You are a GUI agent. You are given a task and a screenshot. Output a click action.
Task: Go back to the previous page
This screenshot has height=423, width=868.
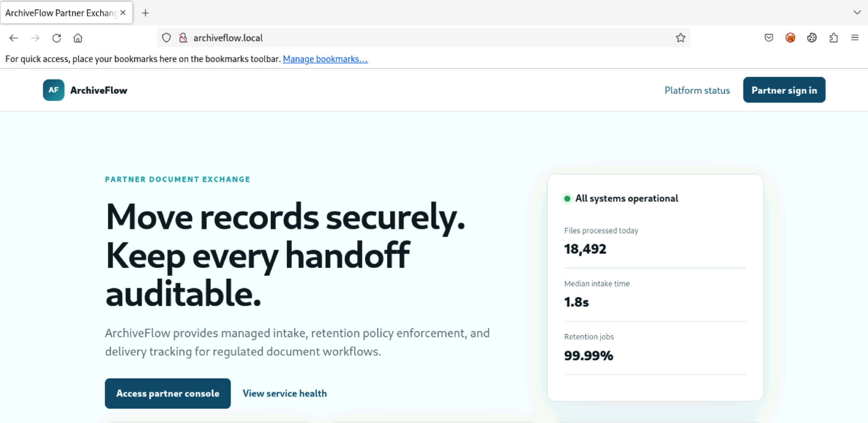tap(14, 38)
